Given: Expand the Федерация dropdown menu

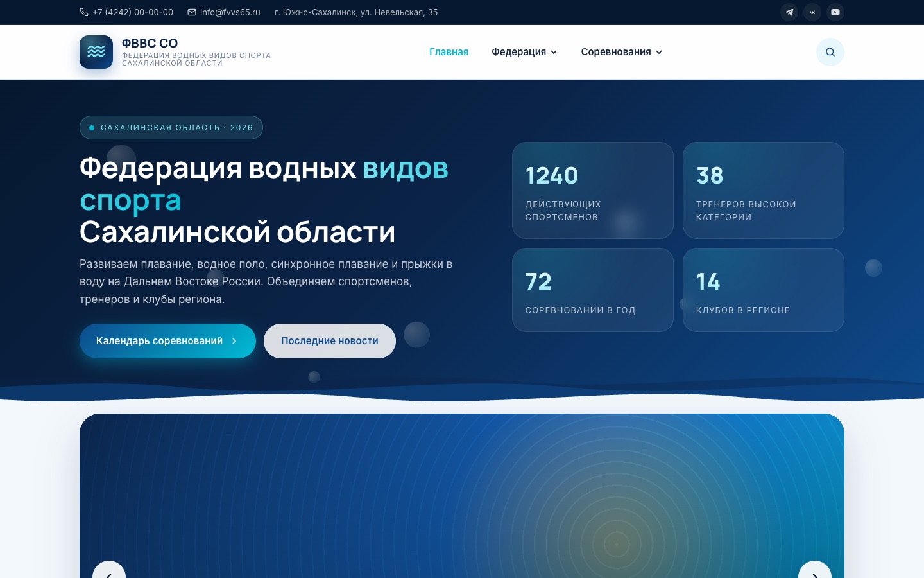Looking at the screenshot, I should click(524, 52).
